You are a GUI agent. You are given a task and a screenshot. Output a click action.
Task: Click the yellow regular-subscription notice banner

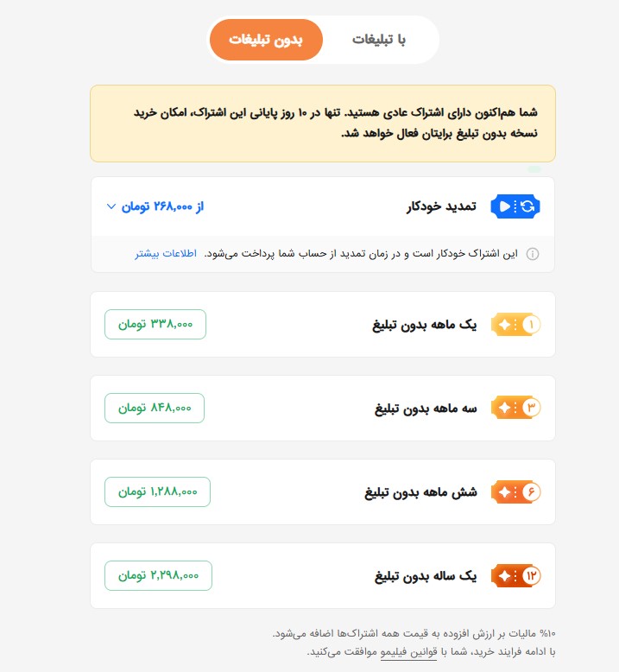tap(322, 123)
